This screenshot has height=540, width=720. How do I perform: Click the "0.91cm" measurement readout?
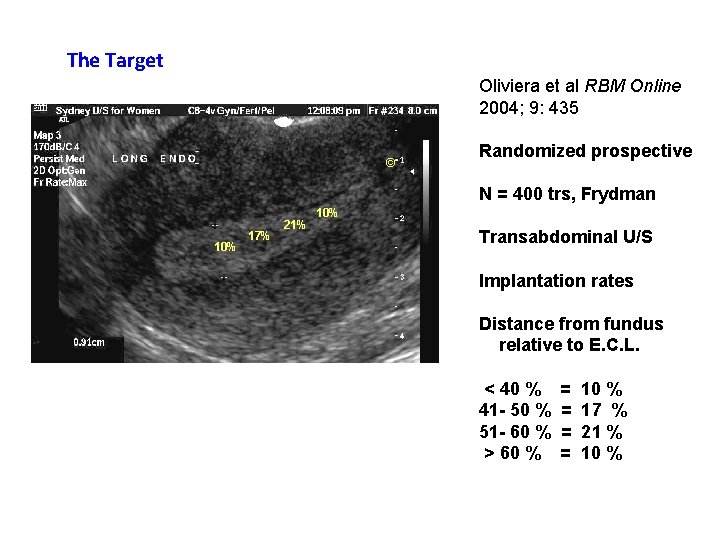pyautogui.click(x=89, y=343)
